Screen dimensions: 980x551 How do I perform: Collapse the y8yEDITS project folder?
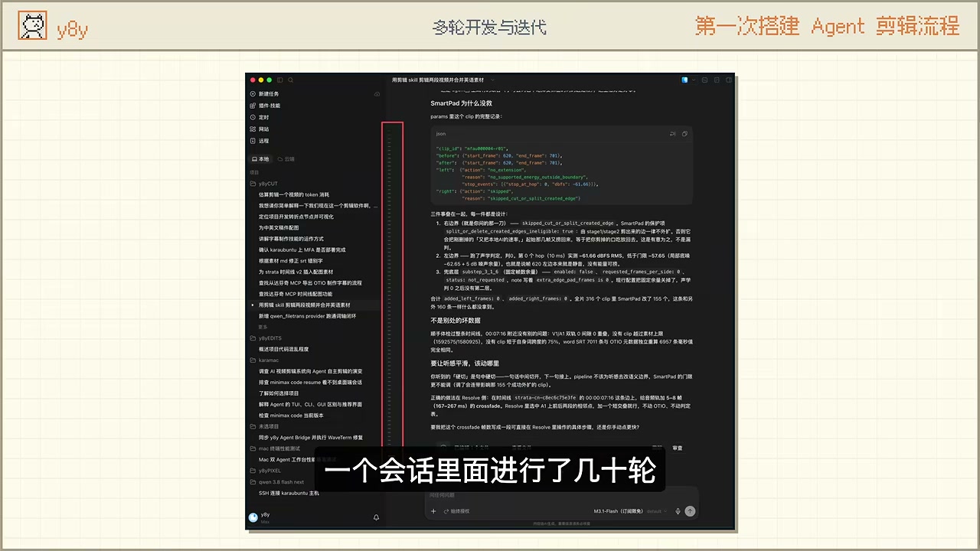[x=266, y=338]
